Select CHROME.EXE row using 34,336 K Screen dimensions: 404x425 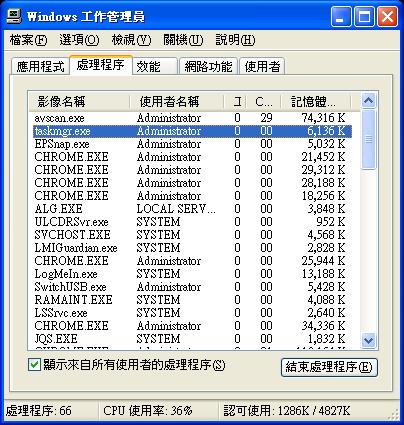pos(192,326)
